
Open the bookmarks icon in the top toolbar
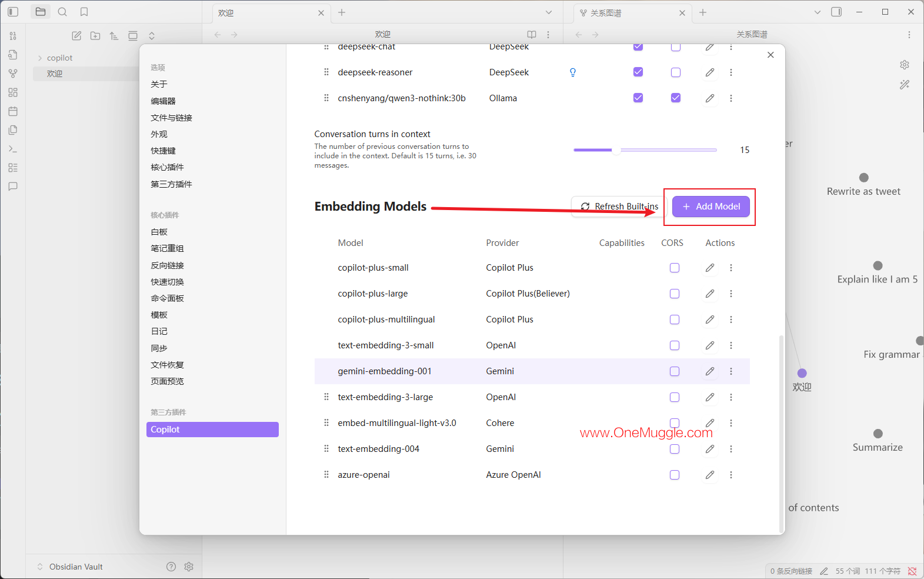point(84,12)
